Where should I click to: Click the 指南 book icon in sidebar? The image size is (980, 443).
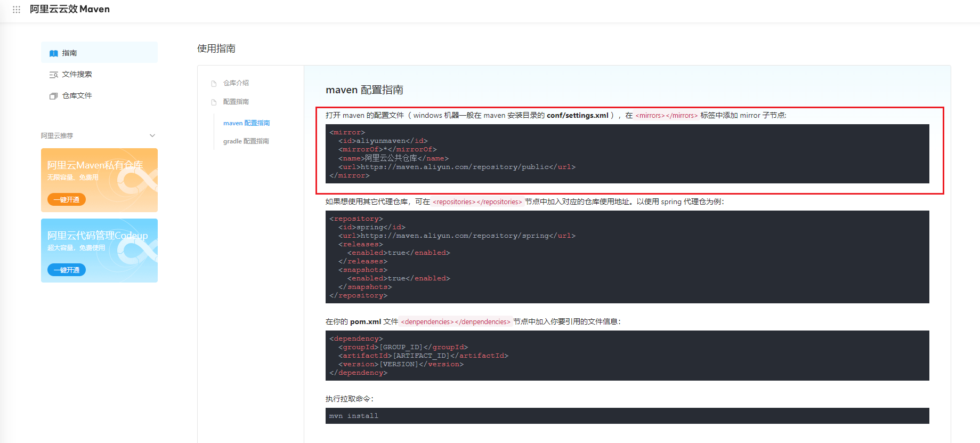click(x=53, y=53)
